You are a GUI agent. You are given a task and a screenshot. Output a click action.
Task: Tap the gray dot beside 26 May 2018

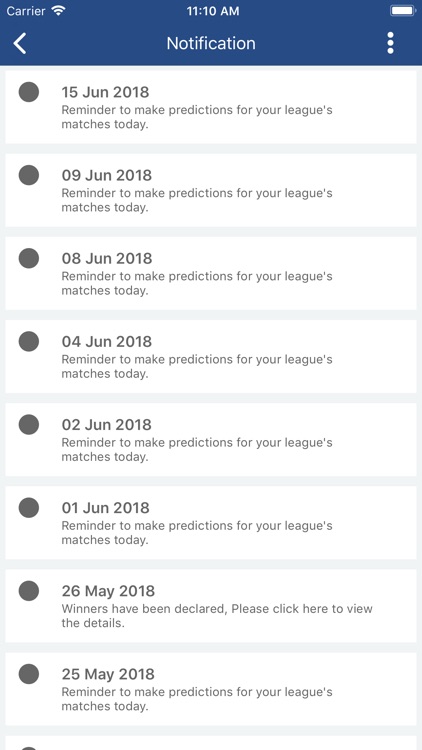(x=29, y=591)
